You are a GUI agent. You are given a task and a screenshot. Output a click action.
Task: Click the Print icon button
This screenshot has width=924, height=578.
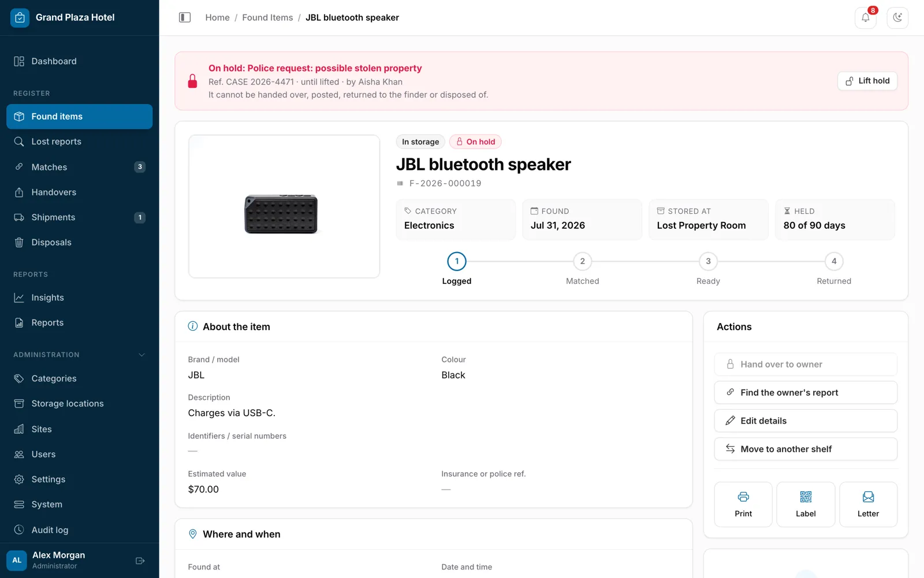(x=743, y=504)
